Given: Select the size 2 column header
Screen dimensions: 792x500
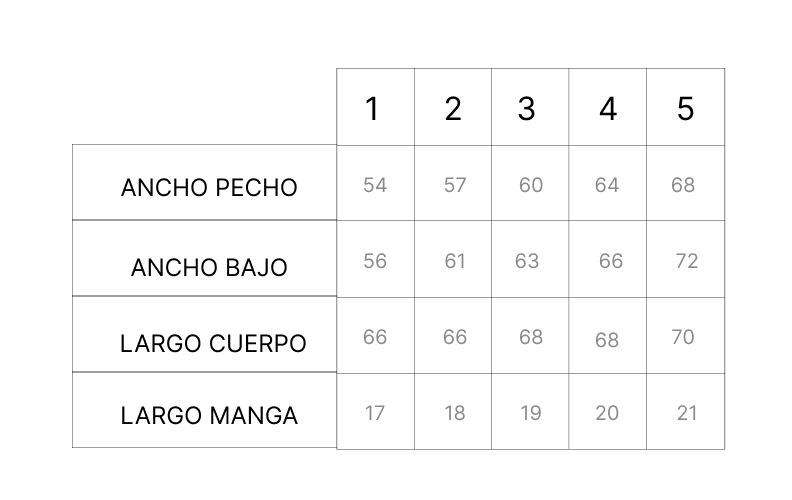Looking at the screenshot, I should 453,109.
